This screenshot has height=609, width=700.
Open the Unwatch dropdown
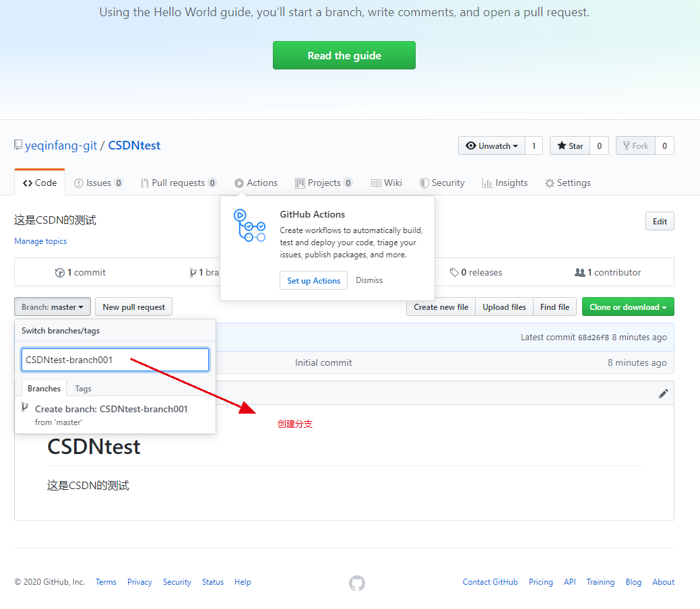click(492, 146)
